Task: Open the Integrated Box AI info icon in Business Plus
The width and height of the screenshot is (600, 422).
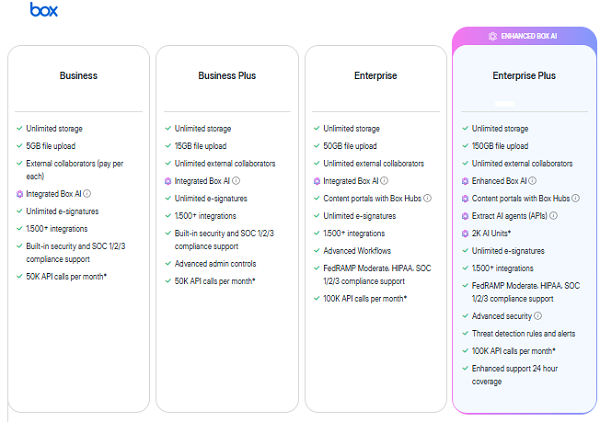Action: coord(236,181)
